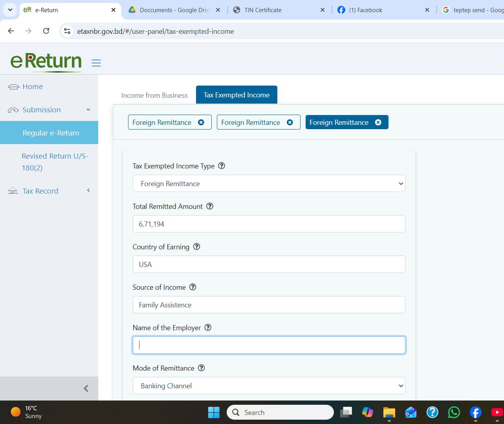Open the Tax Exempted Income Type dropdown
The height and width of the screenshot is (424, 504).
pos(269,183)
